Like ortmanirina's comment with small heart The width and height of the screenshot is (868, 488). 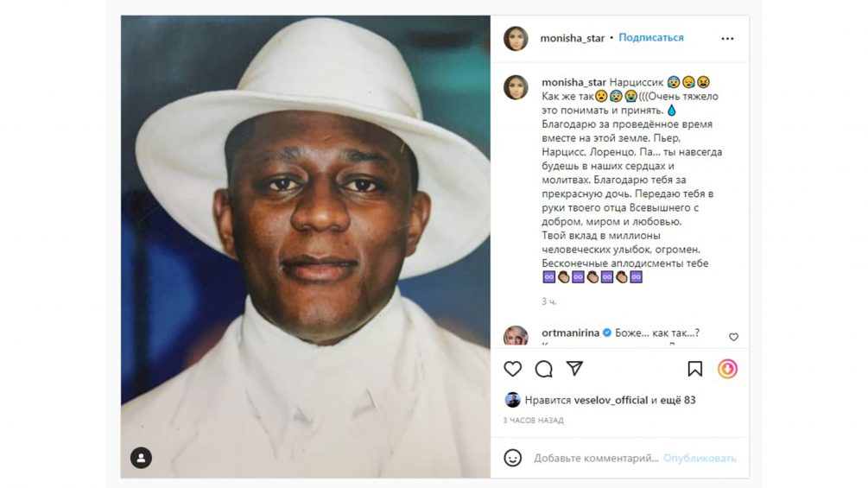coord(733,337)
